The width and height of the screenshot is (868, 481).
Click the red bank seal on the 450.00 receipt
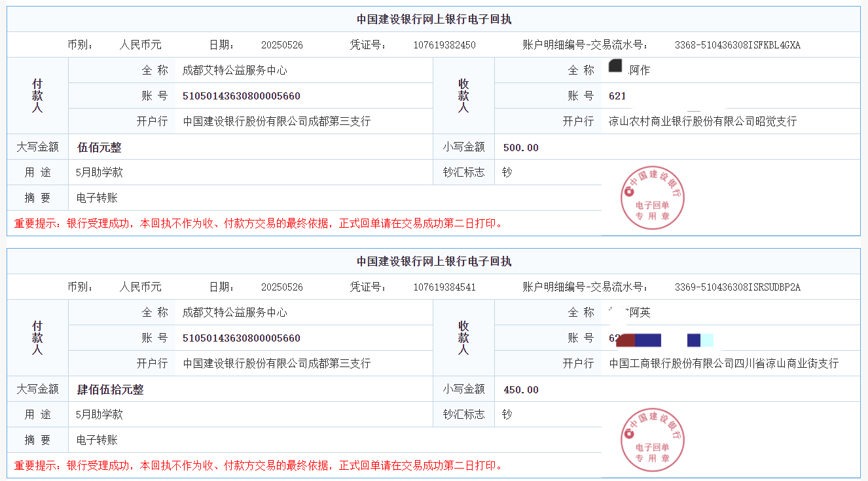pyautogui.click(x=653, y=440)
